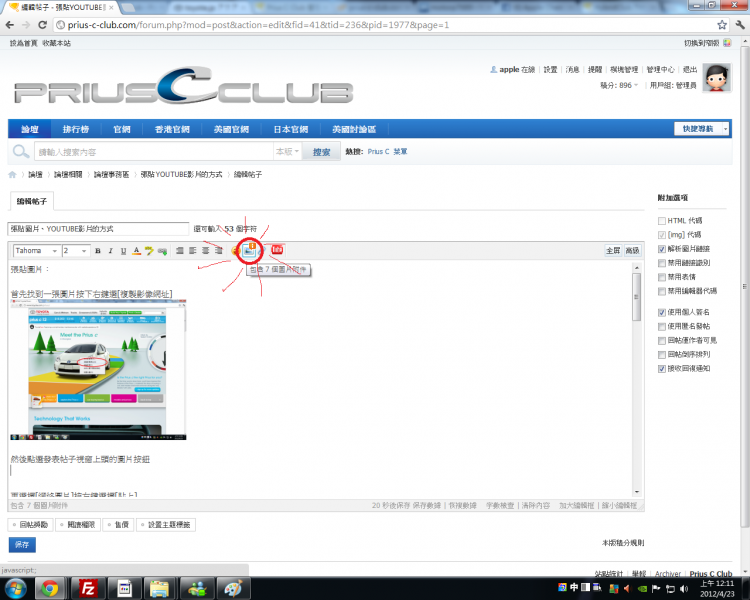Open FileZilla from the taskbar
The width and height of the screenshot is (750, 600).
88,589
